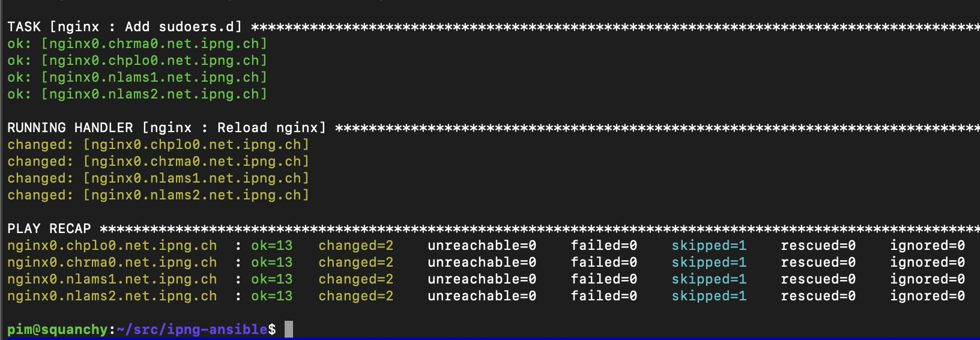Viewport: 980px width, 340px height.
Task: Click nginx0.chplo0 hostname in the PLAY RECAP
Action: pos(112,246)
